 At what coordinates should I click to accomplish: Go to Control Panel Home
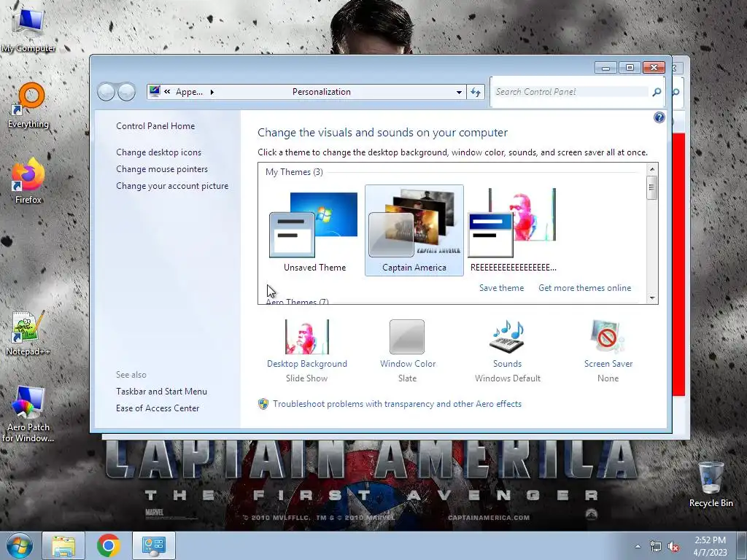(155, 126)
